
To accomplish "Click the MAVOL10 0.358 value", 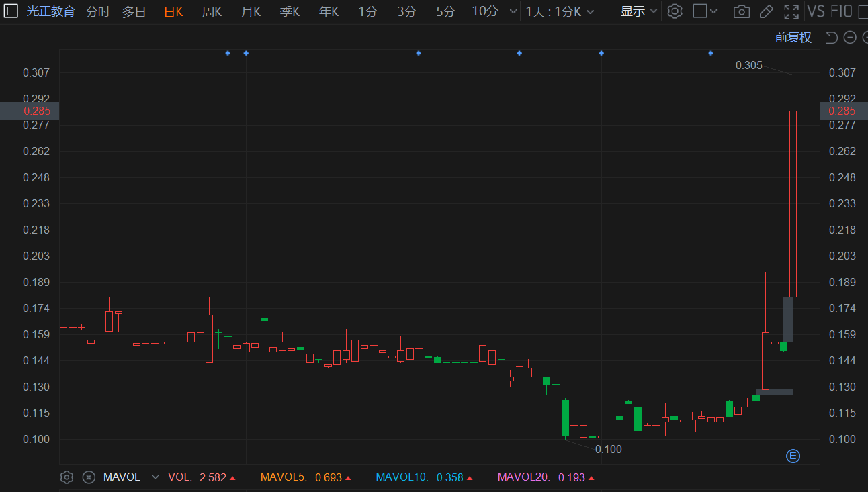I will [450, 477].
